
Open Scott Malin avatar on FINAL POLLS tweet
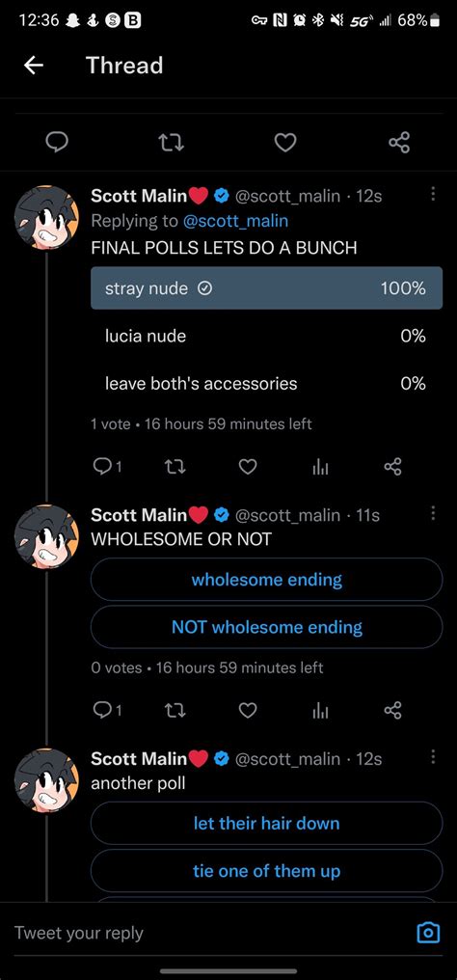pos(46,217)
